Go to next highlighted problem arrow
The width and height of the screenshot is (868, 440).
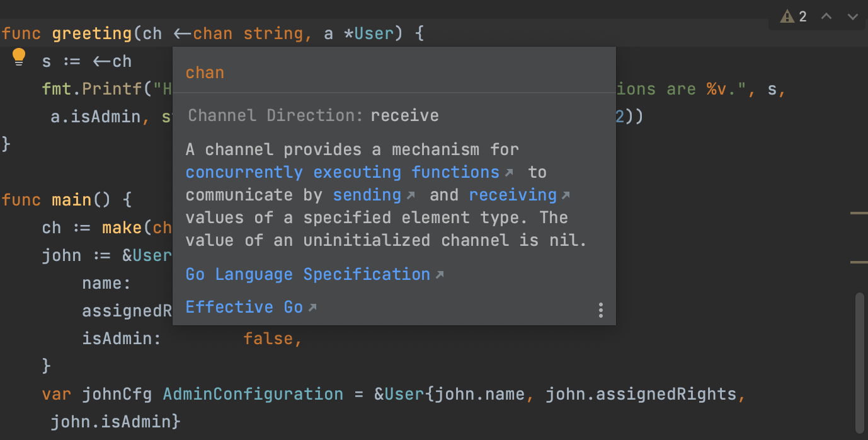click(853, 16)
